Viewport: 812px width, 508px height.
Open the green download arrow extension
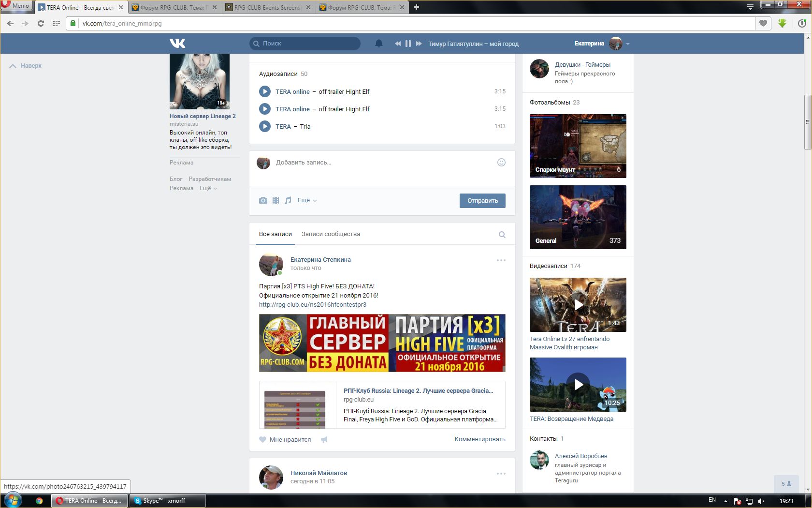tap(783, 23)
